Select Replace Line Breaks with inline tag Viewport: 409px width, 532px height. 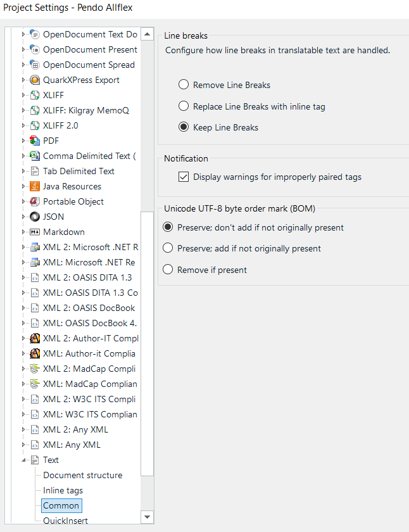(184, 106)
